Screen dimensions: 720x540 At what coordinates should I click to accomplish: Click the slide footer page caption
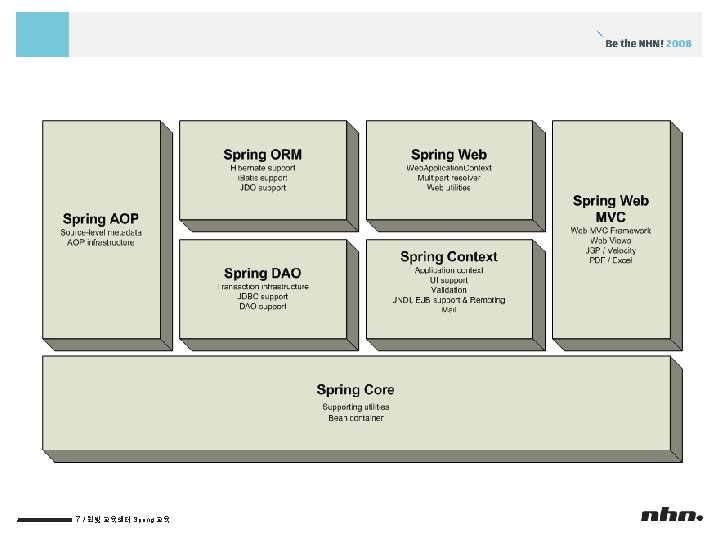pos(123,520)
